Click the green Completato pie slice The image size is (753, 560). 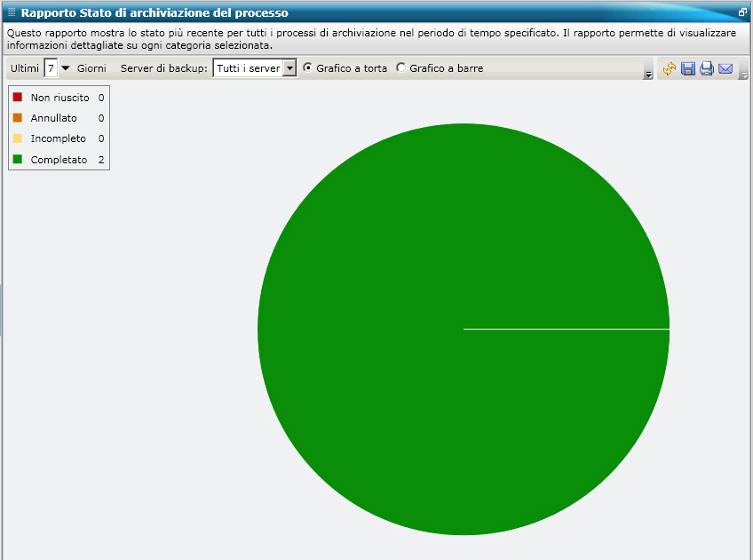tap(464, 329)
